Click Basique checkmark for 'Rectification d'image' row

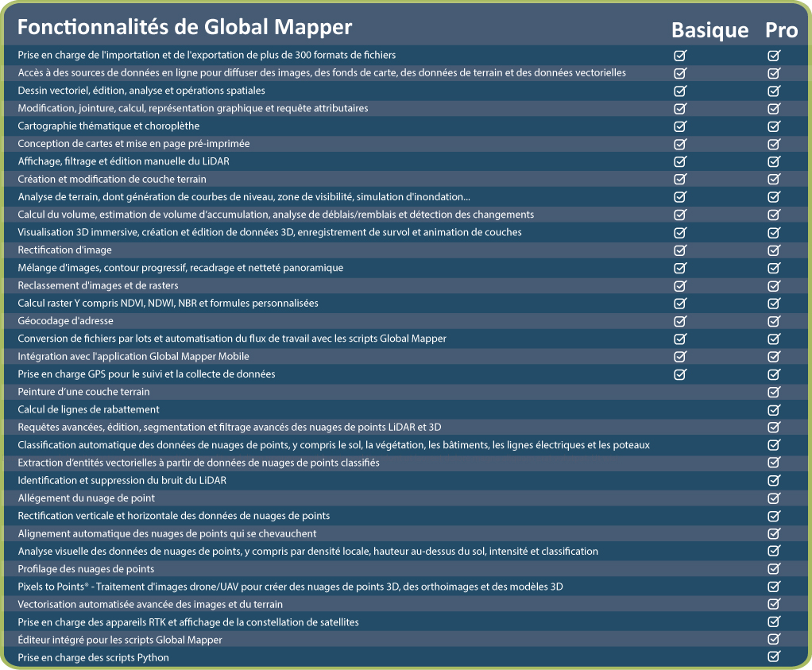680,250
